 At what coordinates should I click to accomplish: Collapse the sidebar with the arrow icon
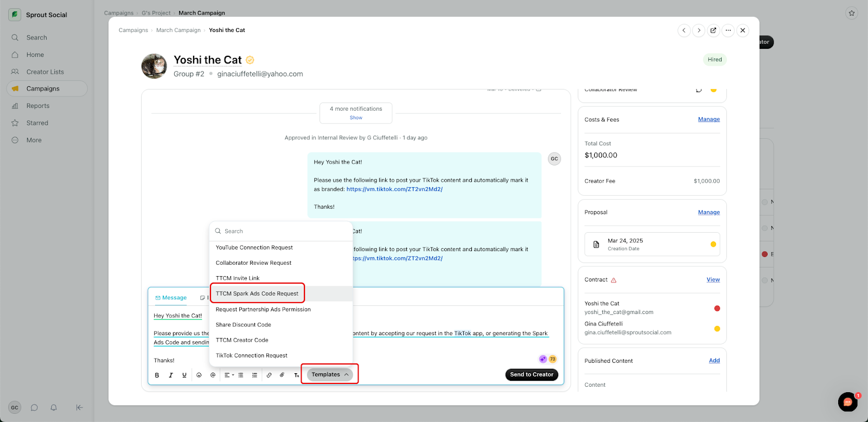coord(79,407)
